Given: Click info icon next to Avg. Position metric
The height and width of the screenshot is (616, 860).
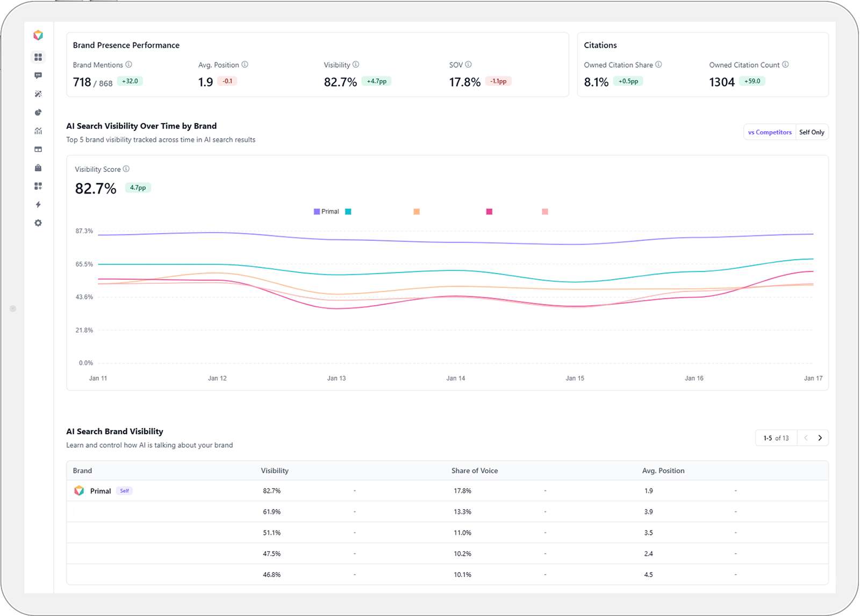Looking at the screenshot, I should pos(245,65).
